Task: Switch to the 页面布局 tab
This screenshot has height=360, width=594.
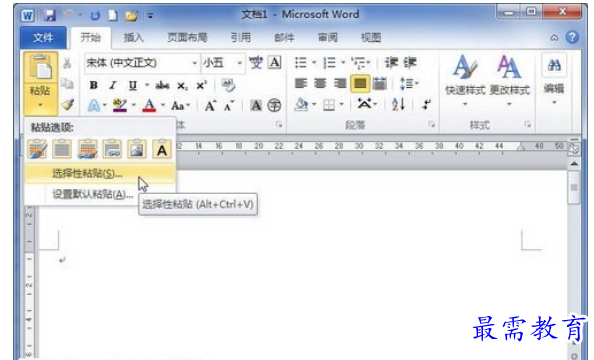Action: click(x=187, y=38)
